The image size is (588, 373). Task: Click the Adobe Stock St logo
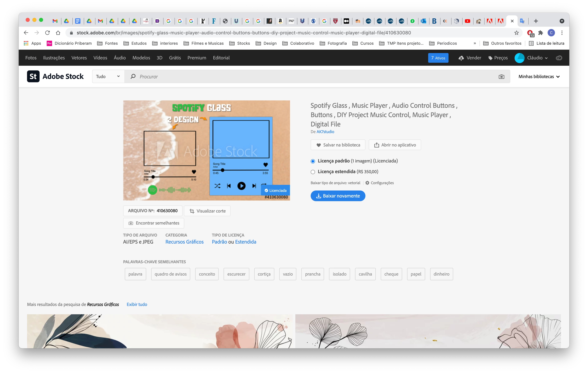click(x=33, y=76)
